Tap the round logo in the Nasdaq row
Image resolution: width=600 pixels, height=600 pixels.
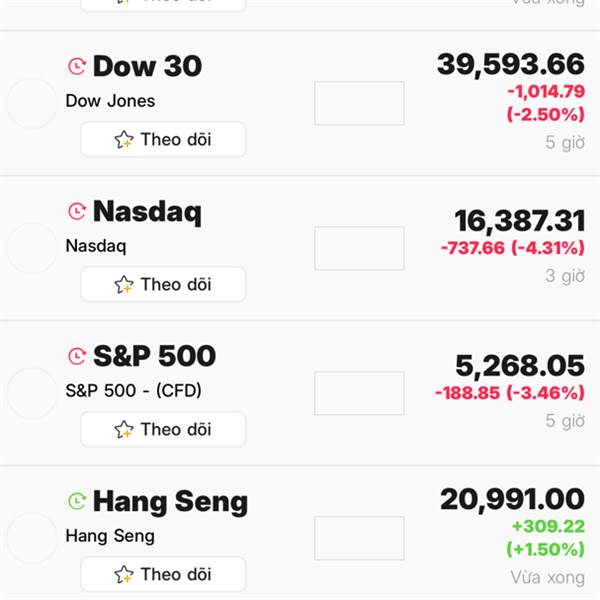[32, 248]
